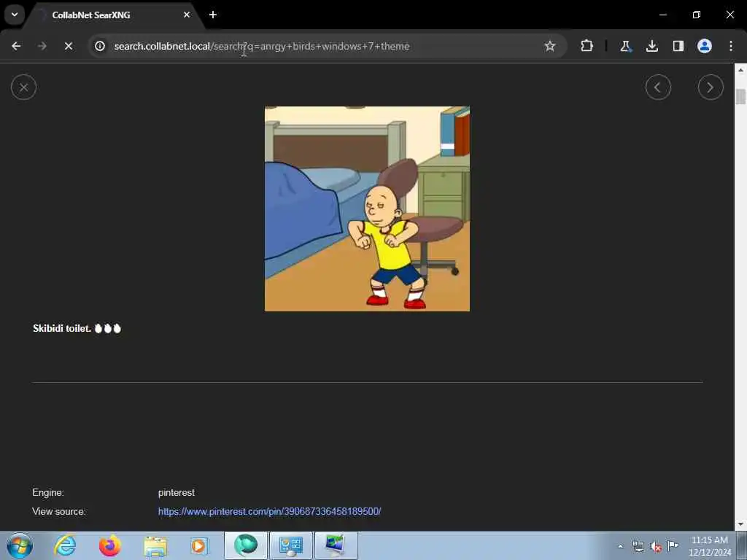Open the taskbar clock and date
This screenshot has height=560, width=747.
coord(710,546)
